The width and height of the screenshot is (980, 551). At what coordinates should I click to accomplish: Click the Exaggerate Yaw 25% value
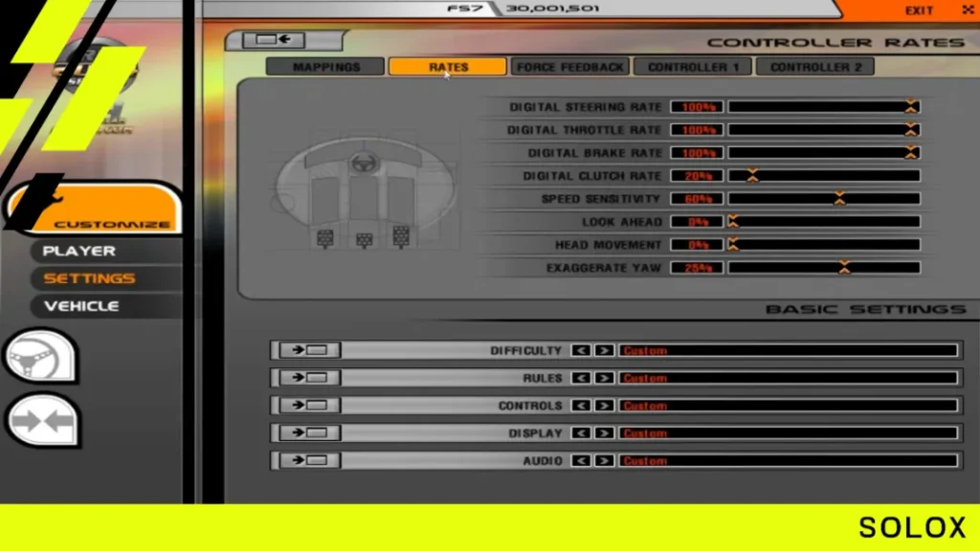(697, 268)
